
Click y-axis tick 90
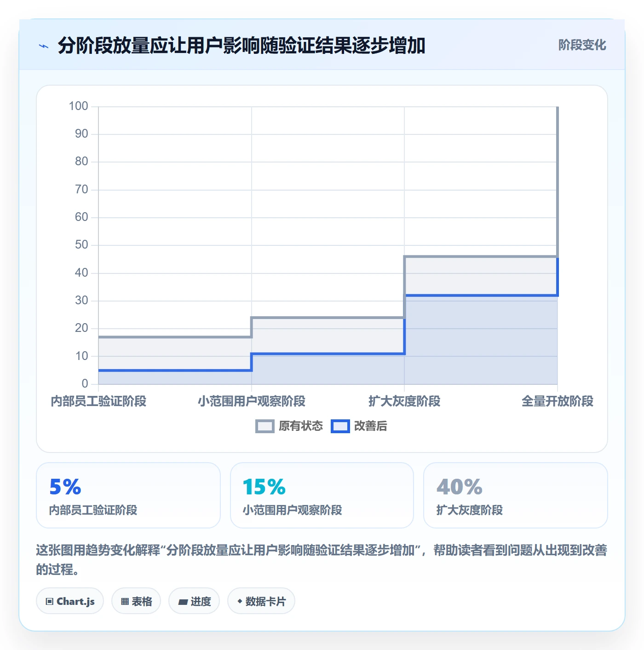click(x=81, y=134)
